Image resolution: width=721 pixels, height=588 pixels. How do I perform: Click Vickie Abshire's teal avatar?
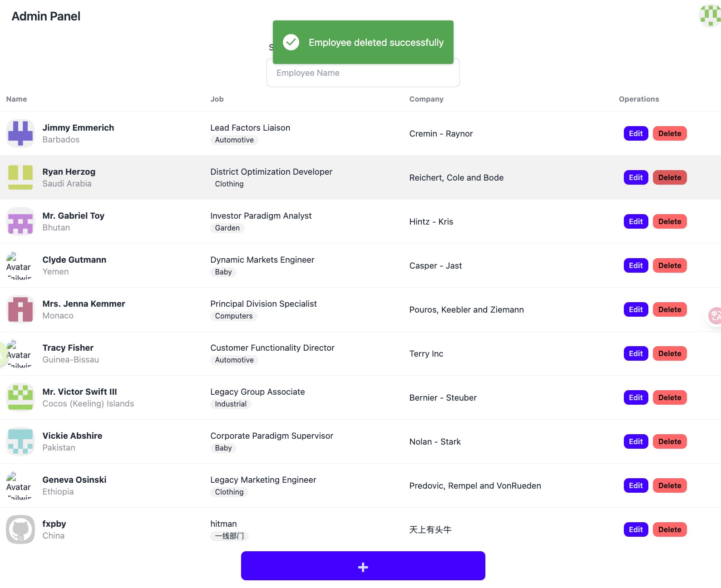tap(20, 441)
